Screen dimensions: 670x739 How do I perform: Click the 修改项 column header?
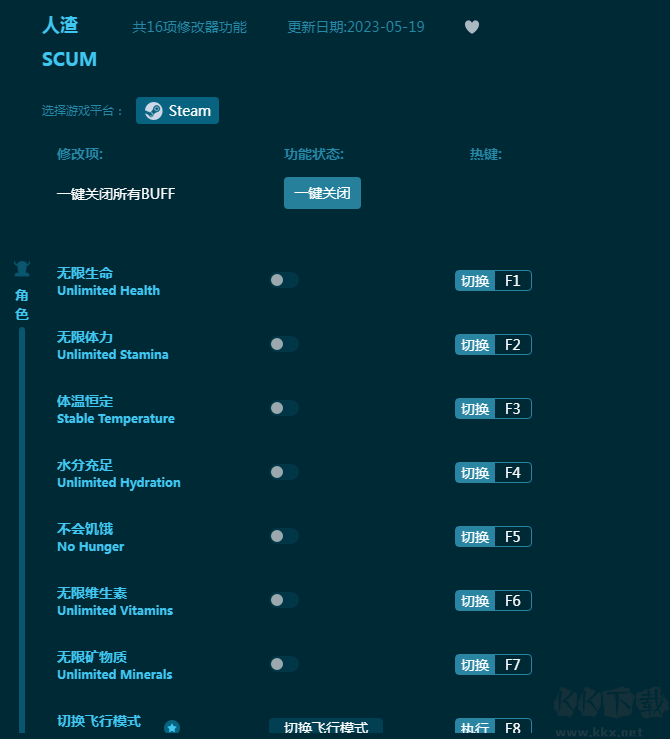coord(80,155)
